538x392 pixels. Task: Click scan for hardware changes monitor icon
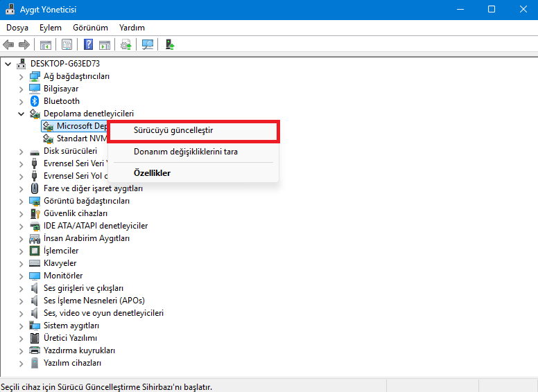coord(148,44)
